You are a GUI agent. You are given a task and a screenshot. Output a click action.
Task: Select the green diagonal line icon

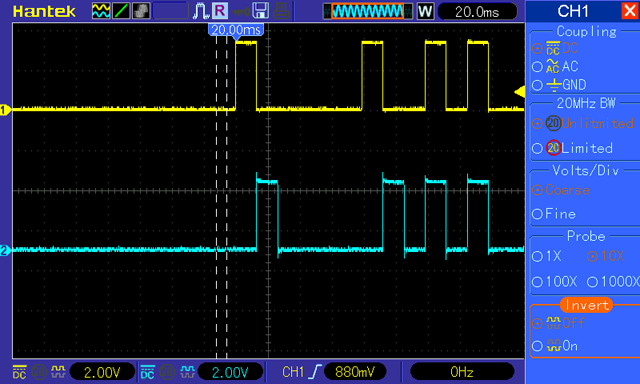click(121, 11)
